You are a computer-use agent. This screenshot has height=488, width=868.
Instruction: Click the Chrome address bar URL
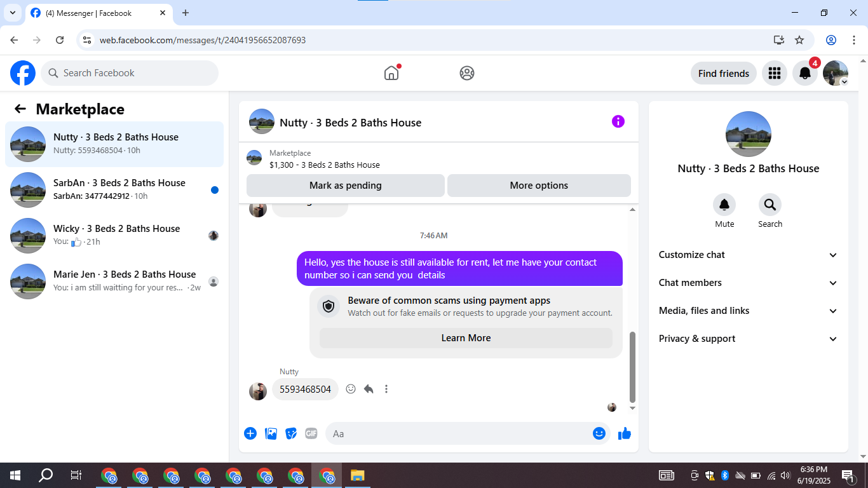click(x=203, y=40)
